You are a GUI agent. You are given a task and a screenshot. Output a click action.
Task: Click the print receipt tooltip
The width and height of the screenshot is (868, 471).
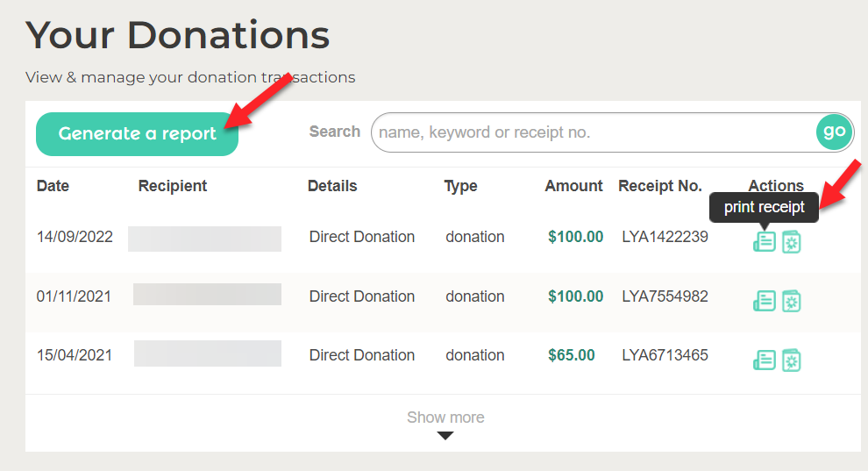[x=764, y=208]
